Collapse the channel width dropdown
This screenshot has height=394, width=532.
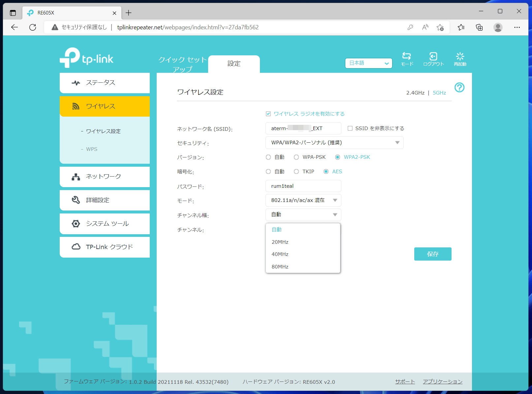(303, 215)
